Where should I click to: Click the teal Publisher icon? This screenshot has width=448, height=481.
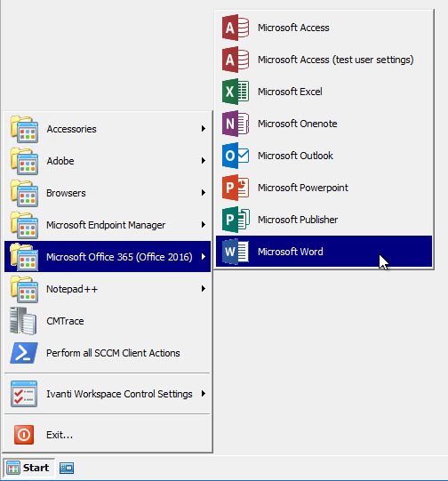(x=236, y=220)
